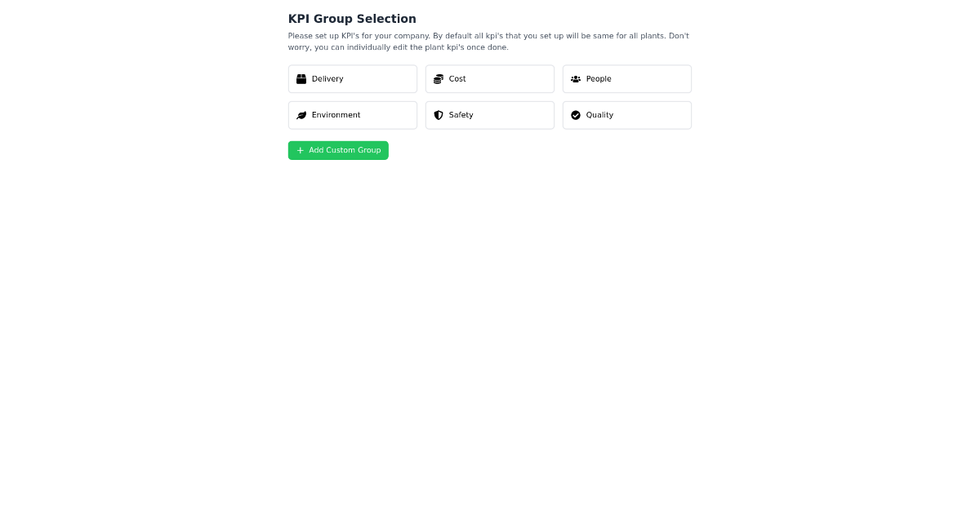Open the Environment KPI group
This screenshot has height=514, width=980.
(x=353, y=115)
